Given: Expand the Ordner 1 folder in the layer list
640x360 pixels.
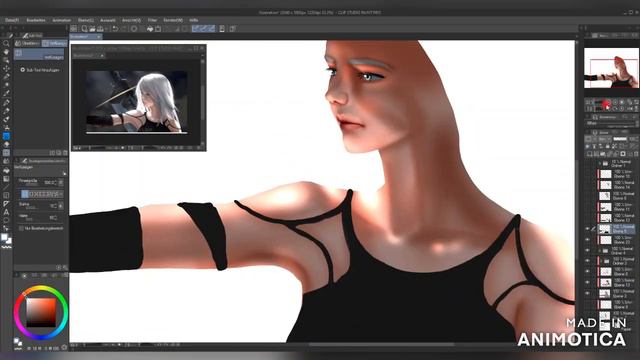Looking at the screenshot, I should [x=600, y=163].
